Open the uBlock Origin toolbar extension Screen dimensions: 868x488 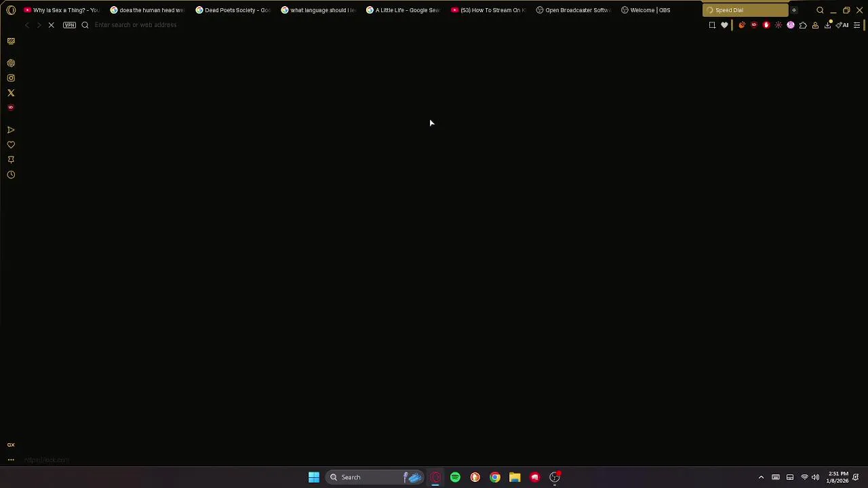click(754, 25)
